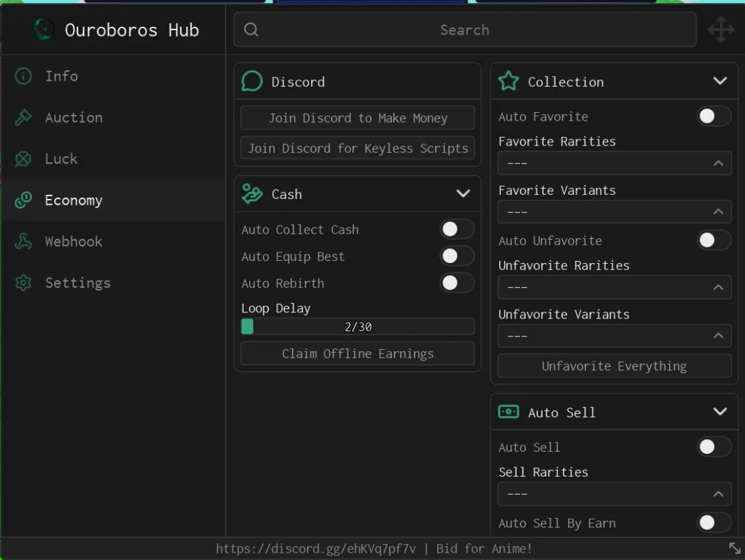Viewport: 745px width, 560px height.
Task: Click the resize arrow icon in the footer
Action: (734, 548)
